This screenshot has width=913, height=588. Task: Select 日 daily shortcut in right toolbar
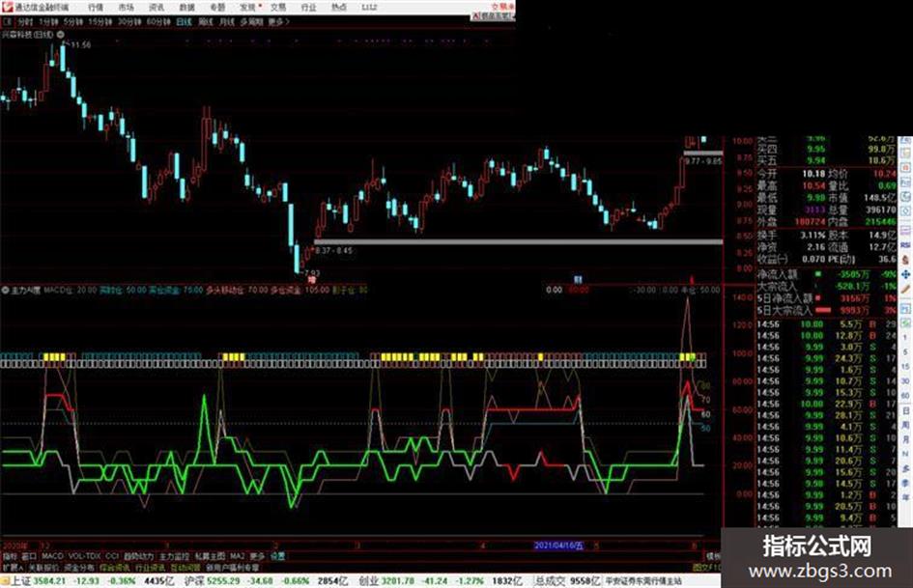(905, 410)
